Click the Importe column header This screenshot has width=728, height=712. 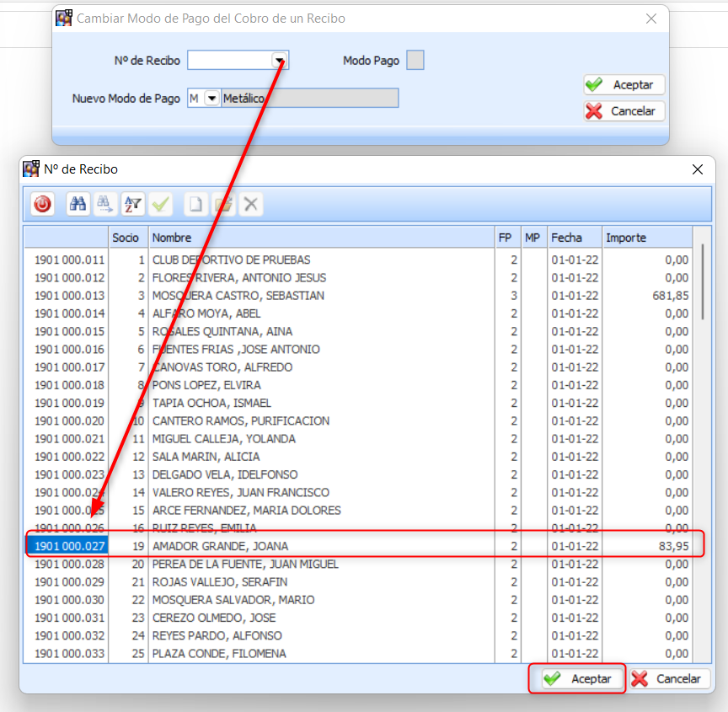(647, 238)
